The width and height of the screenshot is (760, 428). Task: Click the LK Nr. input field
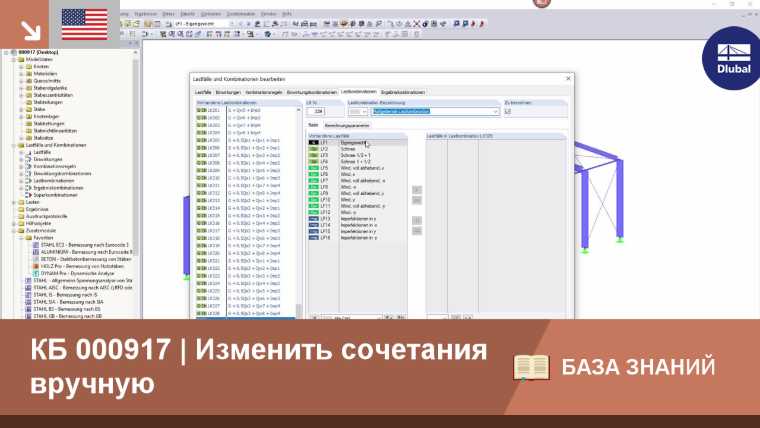[316, 111]
